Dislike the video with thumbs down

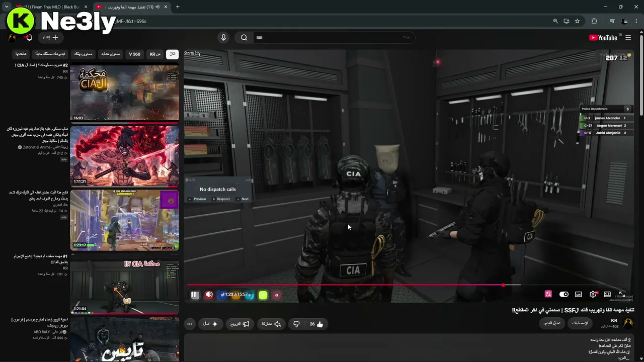coord(296,324)
